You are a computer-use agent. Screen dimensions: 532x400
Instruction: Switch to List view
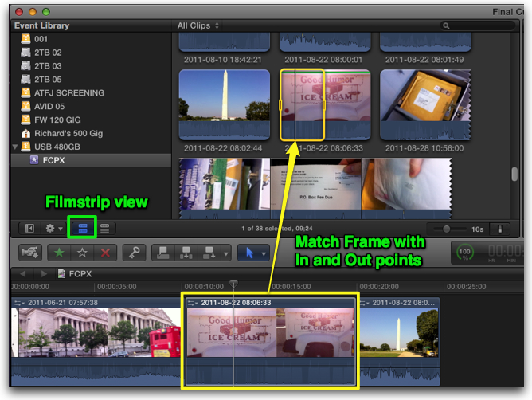point(105,228)
